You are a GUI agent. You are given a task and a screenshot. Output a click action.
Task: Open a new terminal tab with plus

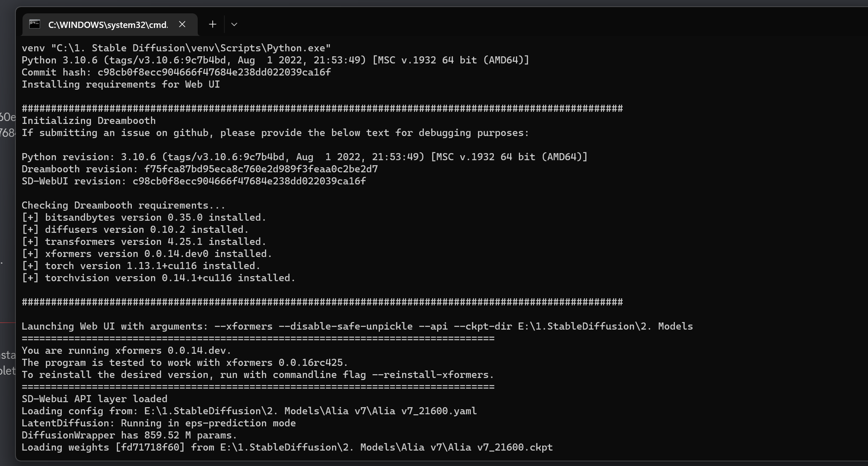[x=213, y=24]
